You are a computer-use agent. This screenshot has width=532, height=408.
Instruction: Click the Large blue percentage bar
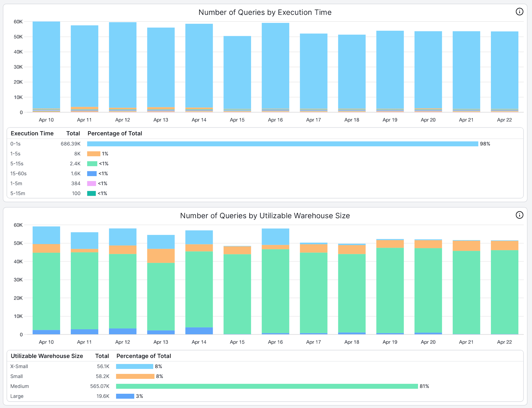coord(125,396)
